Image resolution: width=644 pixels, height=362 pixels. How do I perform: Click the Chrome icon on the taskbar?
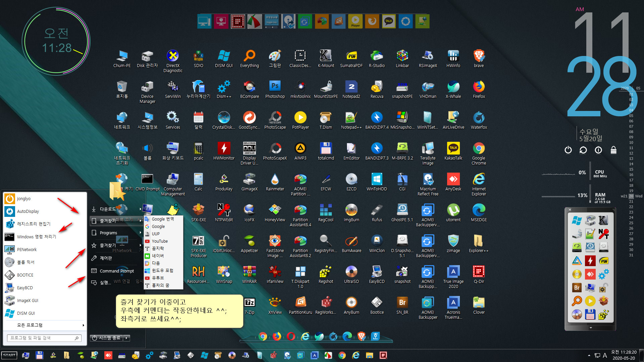click(x=342, y=355)
